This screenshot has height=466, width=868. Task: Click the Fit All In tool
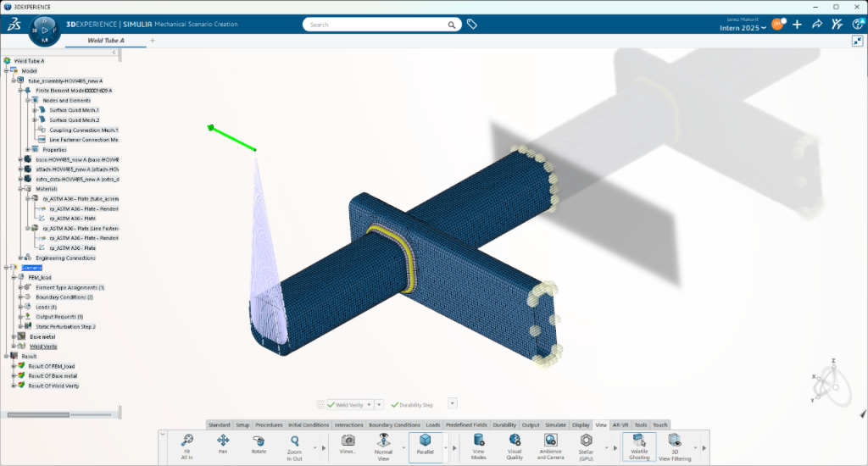point(187,447)
